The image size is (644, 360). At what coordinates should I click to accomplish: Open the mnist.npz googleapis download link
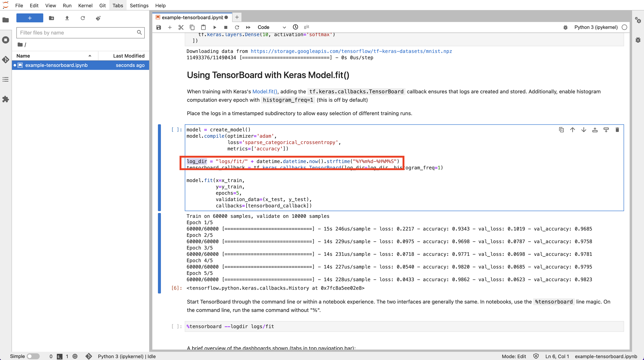click(x=351, y=51)
